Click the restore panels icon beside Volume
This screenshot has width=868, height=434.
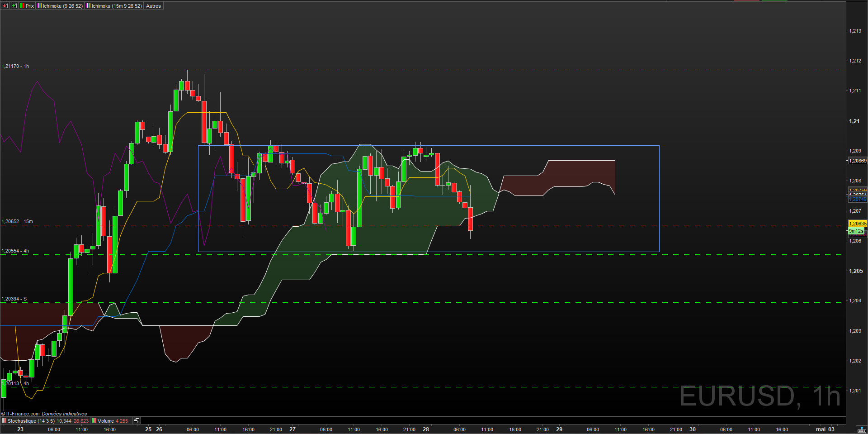(x=137, y=421)
